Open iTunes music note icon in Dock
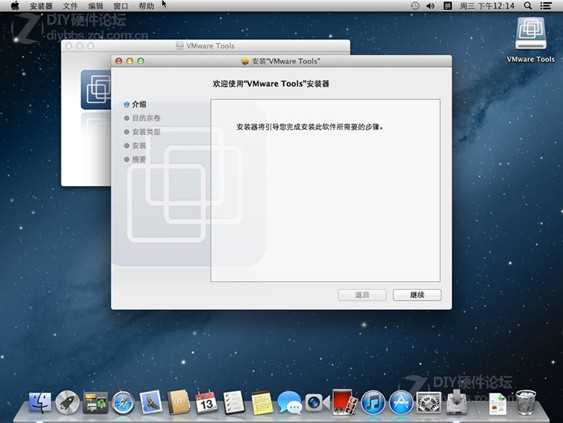This screenshot has width=563, height=423. (x=373, y=402)
